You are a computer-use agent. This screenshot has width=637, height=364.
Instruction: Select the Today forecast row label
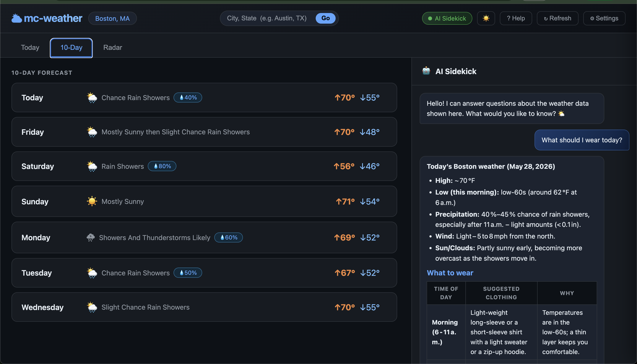coord(32,97)
